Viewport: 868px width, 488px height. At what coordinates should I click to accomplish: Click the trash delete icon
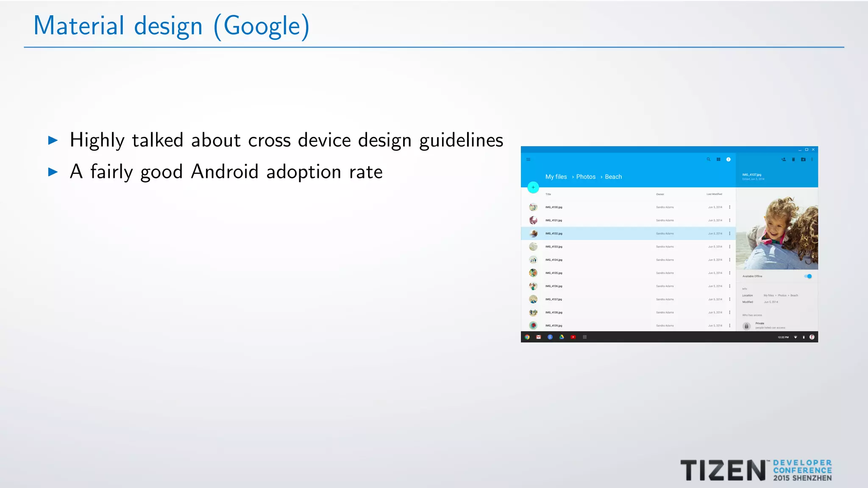click(793, 160)
